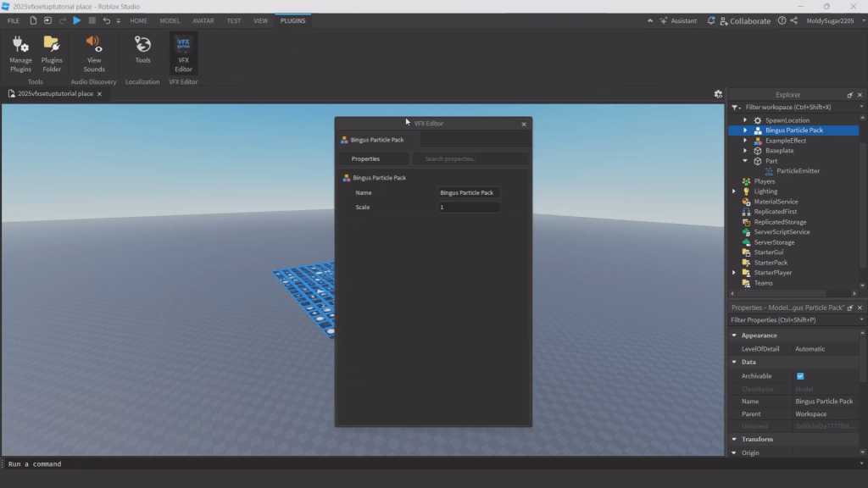Open the LevelOfDetail Automatic value

(x=825, y=349)
